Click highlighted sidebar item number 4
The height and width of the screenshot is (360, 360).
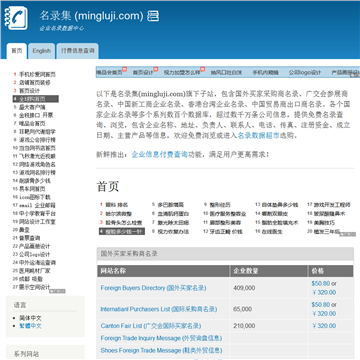point(36,99)
